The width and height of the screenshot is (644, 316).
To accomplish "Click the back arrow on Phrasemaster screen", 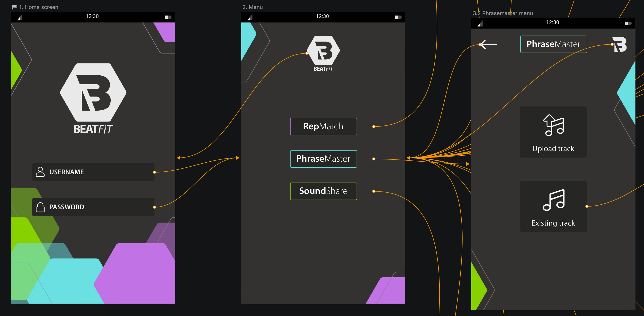I will pyautogui.click(x=489, y=44).
